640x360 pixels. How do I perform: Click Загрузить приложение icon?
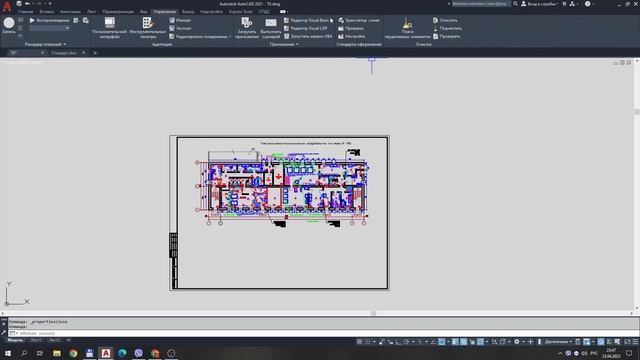tap(247, 28)
